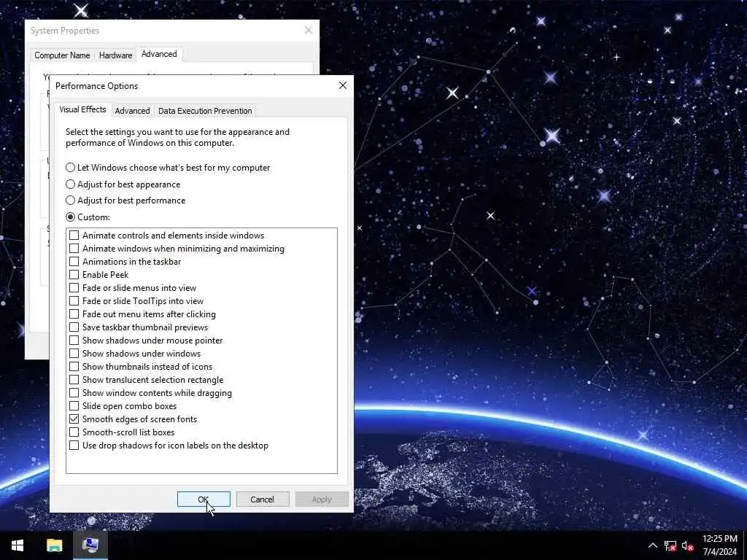Image resolution: width=747 pixels, height=560 pixels.
Task: Uncheck Smooth edges of screen fonts
Action: [x=74, y=419]
